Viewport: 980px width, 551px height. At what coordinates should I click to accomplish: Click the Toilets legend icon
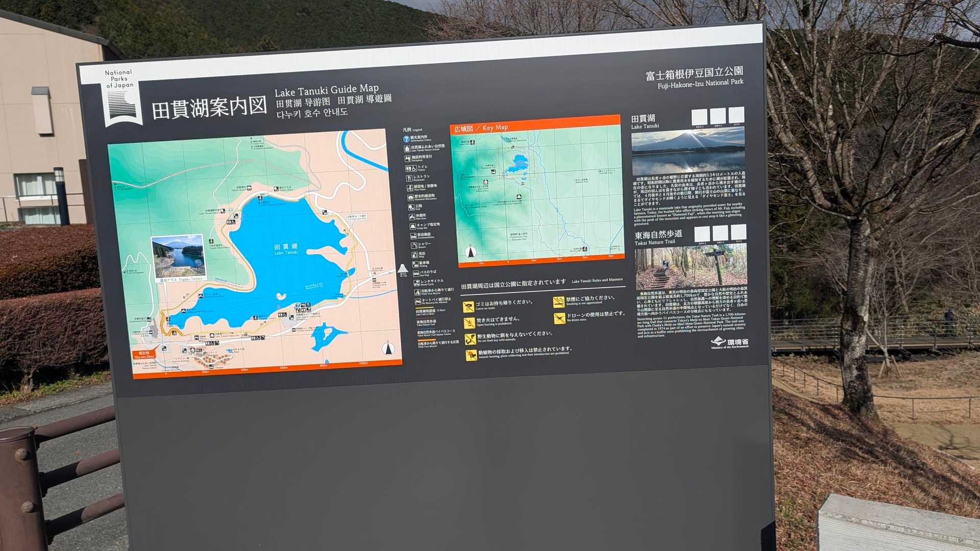point(411,168)
